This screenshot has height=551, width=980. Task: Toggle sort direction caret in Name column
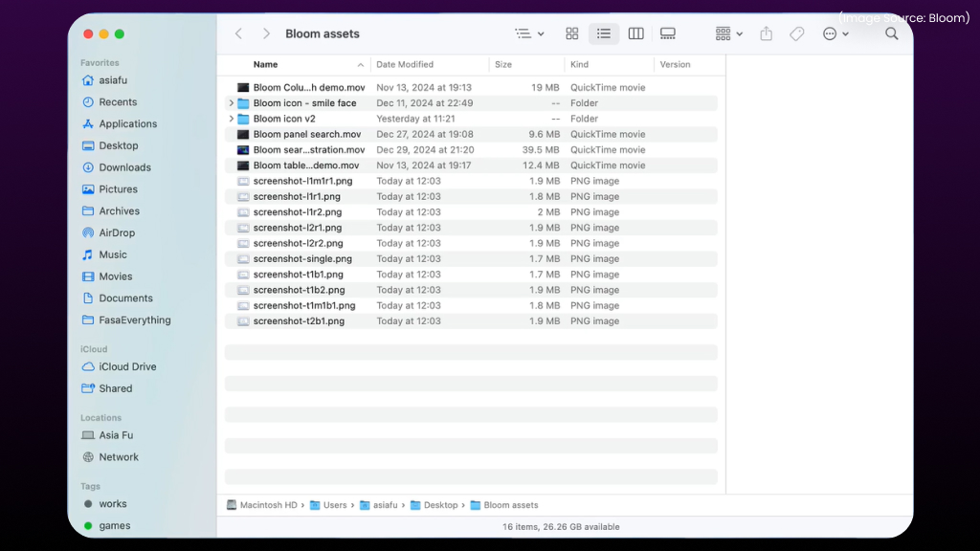361,65
